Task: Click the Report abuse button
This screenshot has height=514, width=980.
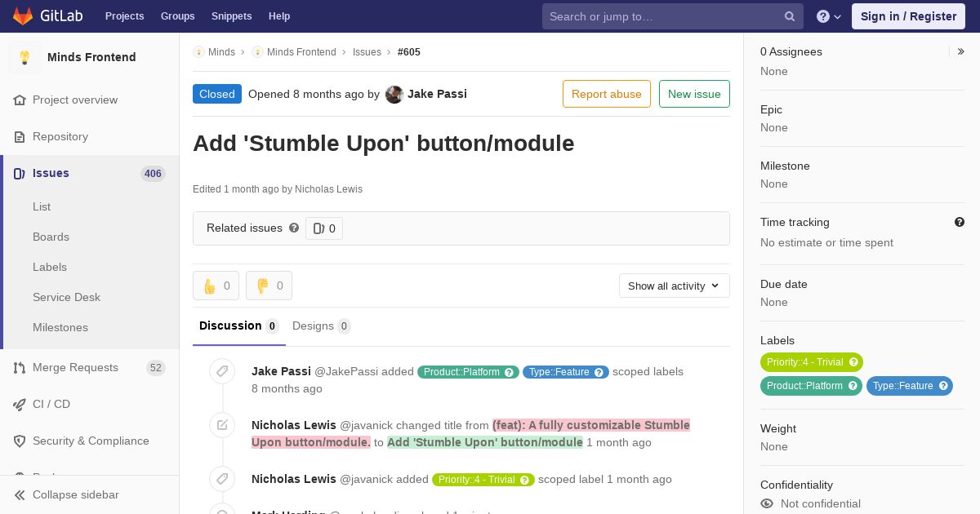Action: pos(607,94)
